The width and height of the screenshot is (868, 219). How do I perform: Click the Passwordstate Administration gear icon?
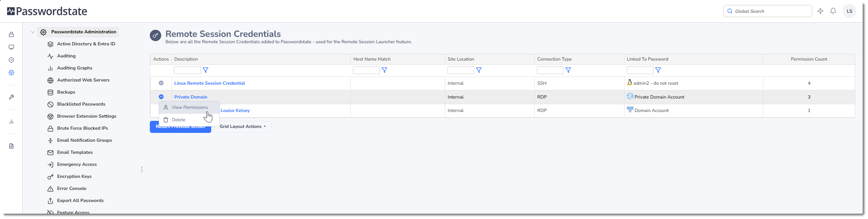click(x=43, y=32)
